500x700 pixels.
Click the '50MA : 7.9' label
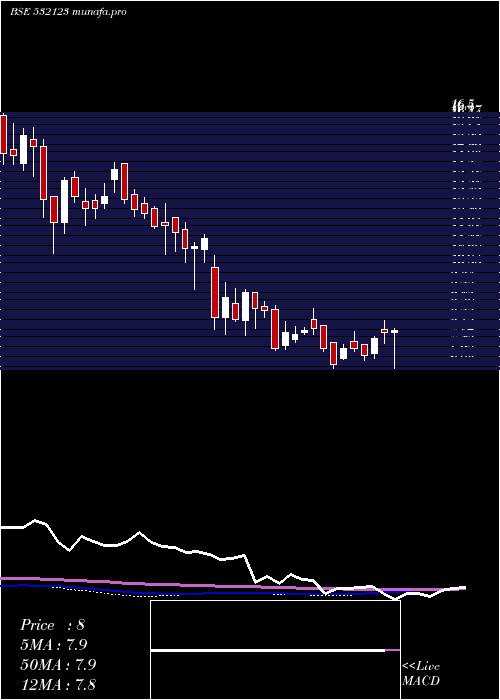(x=58, y=664)
